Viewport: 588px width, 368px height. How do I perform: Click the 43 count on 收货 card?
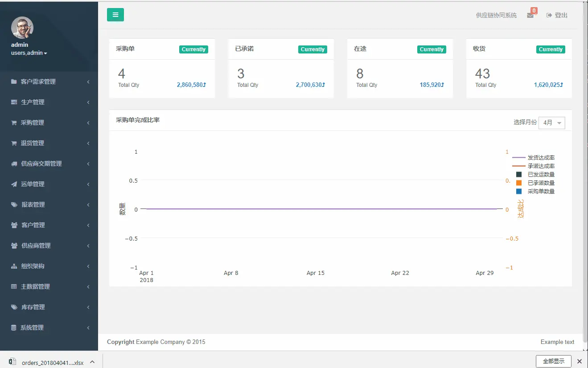point(482,74)
